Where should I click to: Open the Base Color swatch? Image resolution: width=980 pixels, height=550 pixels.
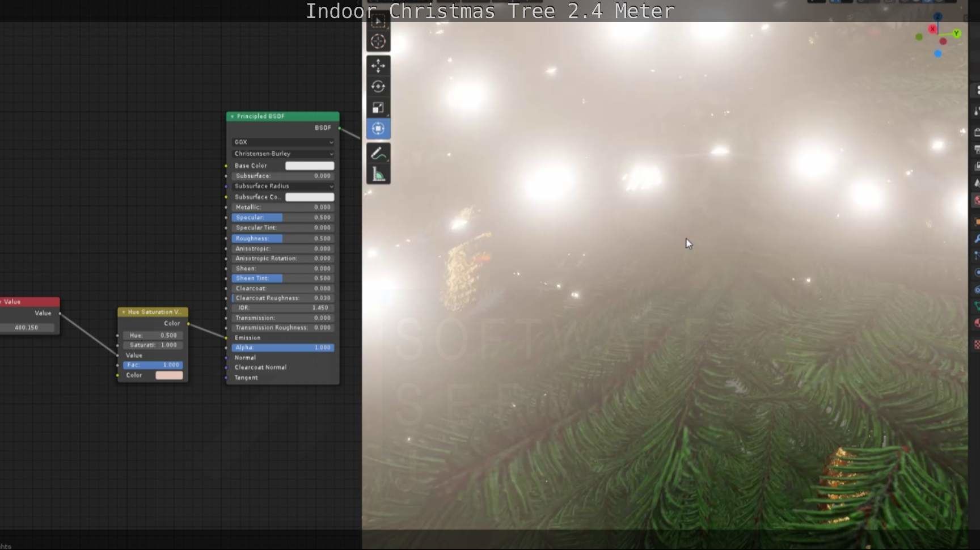tap(310, 166)
